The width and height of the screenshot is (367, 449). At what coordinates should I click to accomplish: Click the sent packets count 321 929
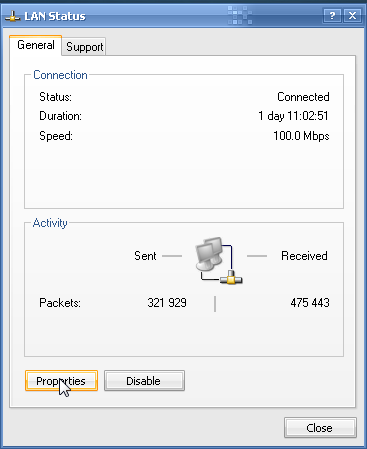tap(167, 303)
